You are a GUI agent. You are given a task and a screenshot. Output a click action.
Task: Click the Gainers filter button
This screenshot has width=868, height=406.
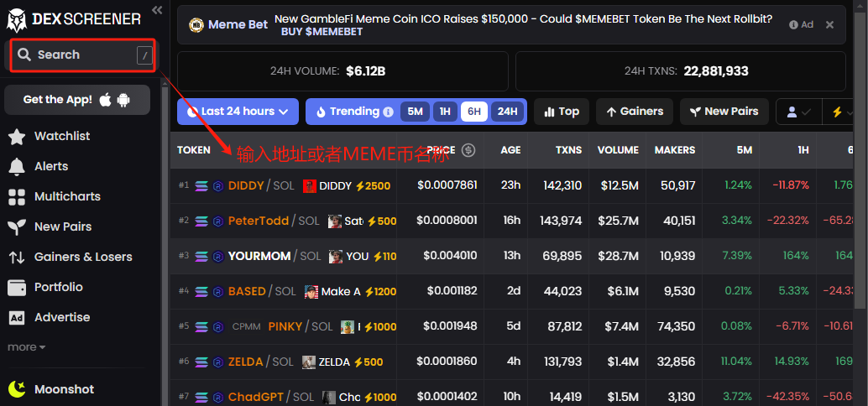[635, 112]
